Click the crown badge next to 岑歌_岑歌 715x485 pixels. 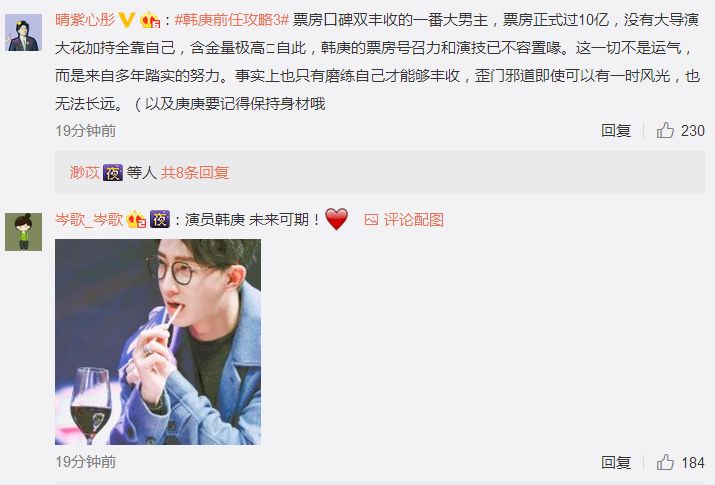click(136, 220)
